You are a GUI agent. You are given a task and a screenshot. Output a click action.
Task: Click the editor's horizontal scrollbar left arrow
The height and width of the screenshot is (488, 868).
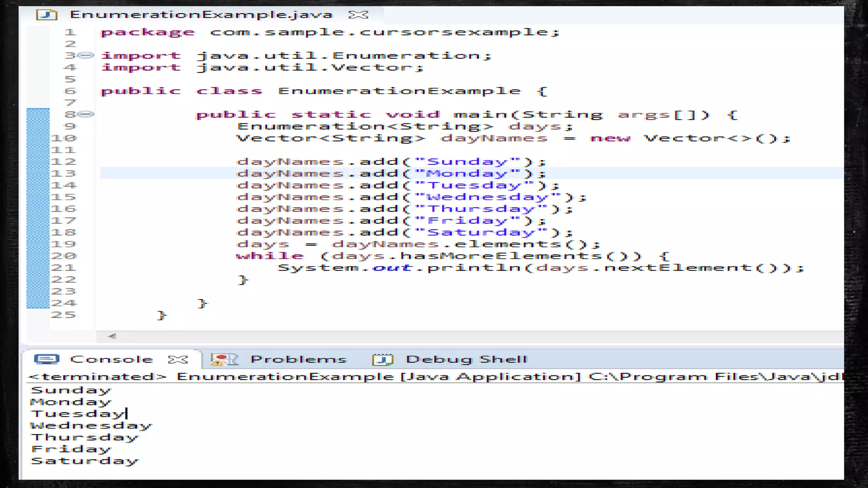112,336
